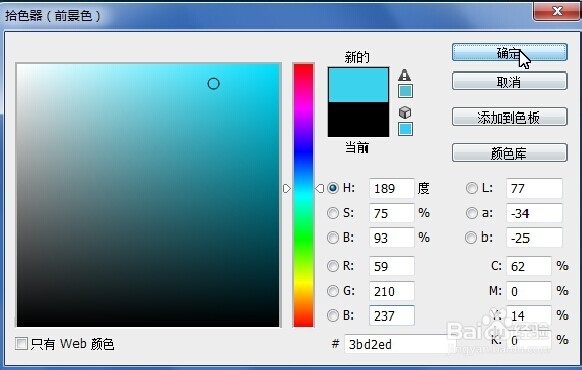This screenshot has width=582, height=370.
Task: Click the circular color picker marker
Action: coord(213,84)
